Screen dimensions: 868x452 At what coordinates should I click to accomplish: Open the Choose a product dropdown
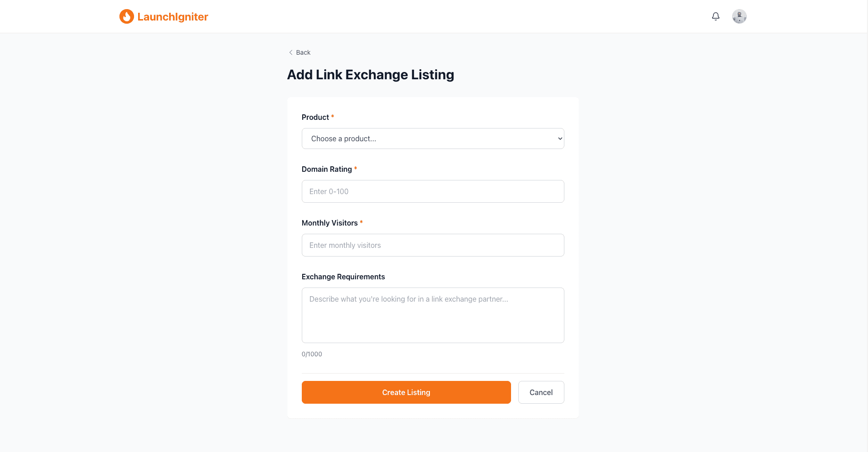point(432,138)
